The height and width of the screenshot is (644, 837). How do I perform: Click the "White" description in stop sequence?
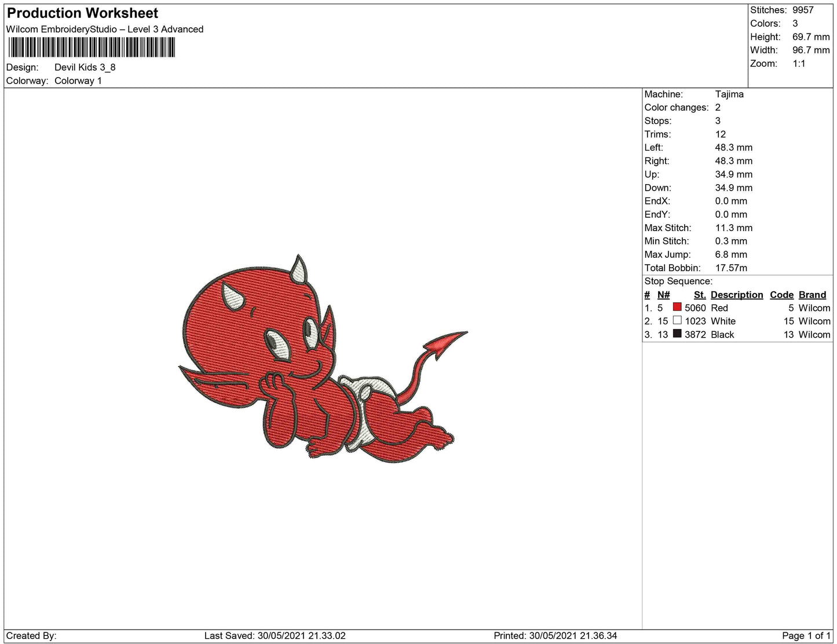723,321
